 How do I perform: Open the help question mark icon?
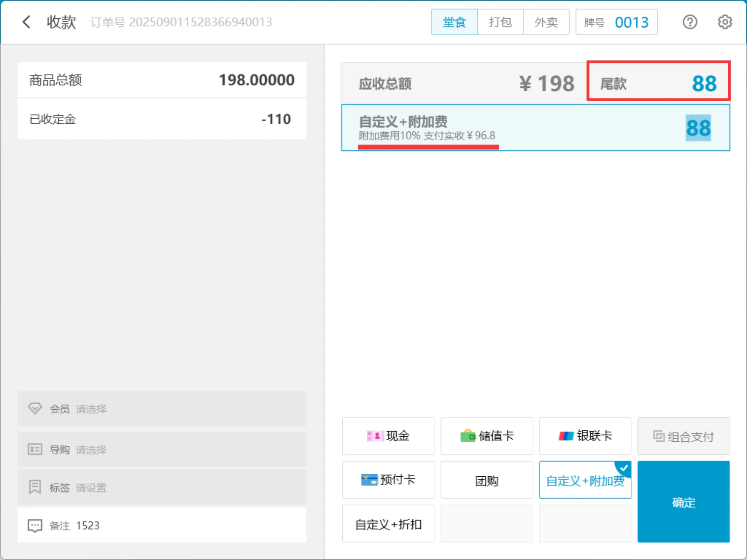point(690,22)
